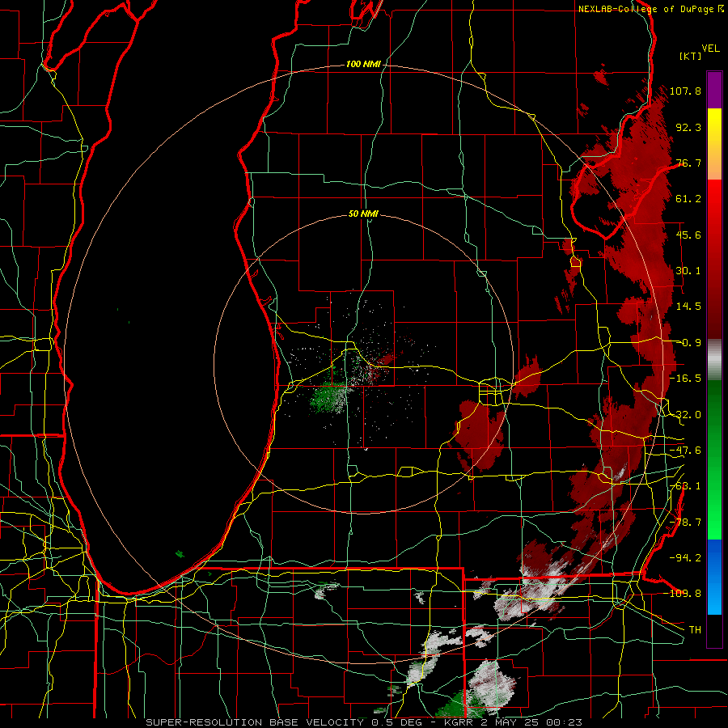728x728 pixels.
Task: Select the -0.9 legend value
Action: point(690,343)
